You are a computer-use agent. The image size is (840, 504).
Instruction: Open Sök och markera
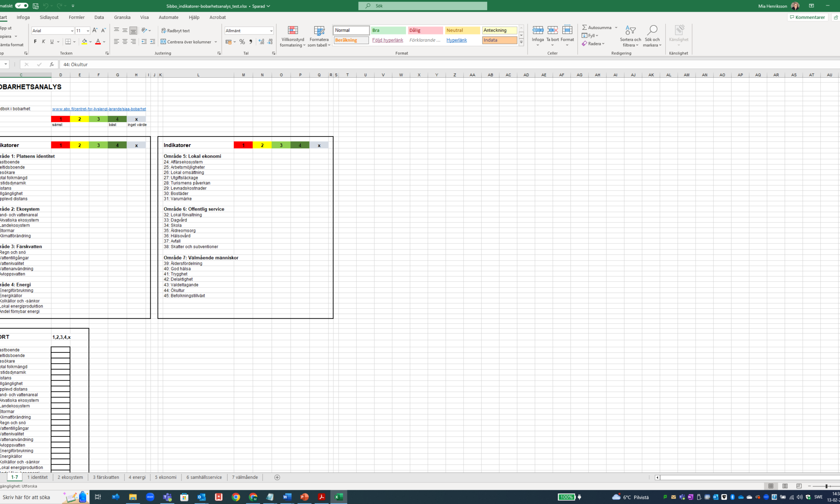(652, 36)
